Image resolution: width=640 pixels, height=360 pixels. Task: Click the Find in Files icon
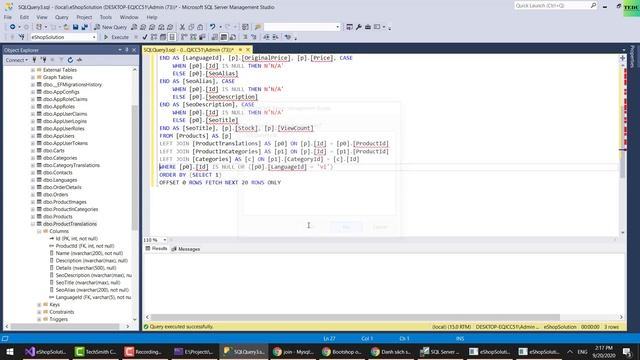[x=258, y=27]
